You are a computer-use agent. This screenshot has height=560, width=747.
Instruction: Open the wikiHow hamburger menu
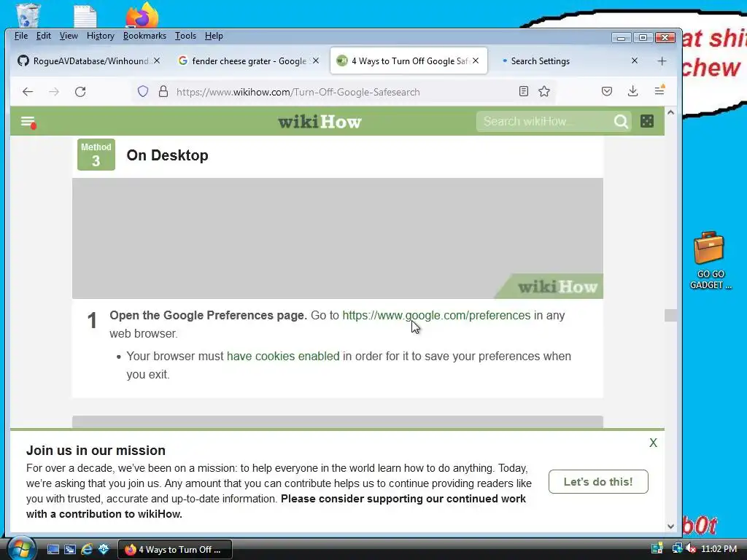28,122
